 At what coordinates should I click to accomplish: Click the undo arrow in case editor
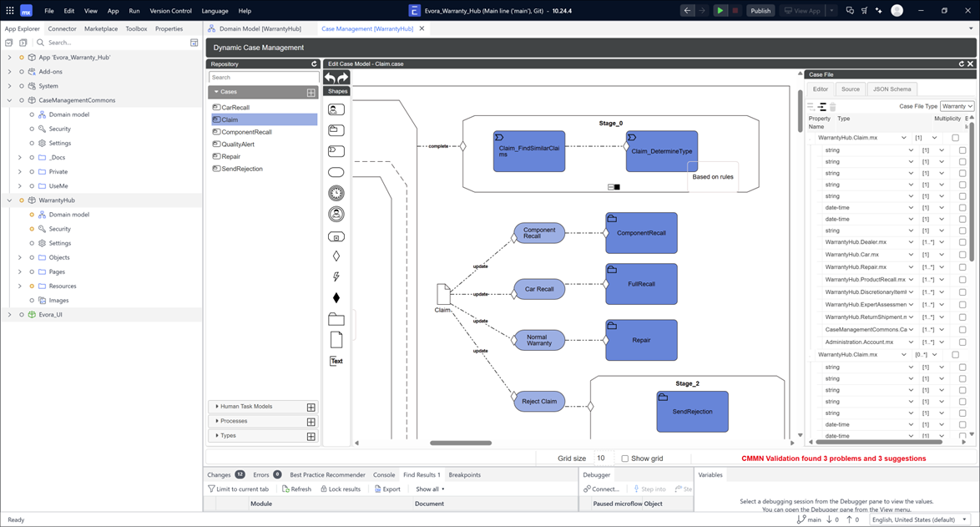[330, 78]
